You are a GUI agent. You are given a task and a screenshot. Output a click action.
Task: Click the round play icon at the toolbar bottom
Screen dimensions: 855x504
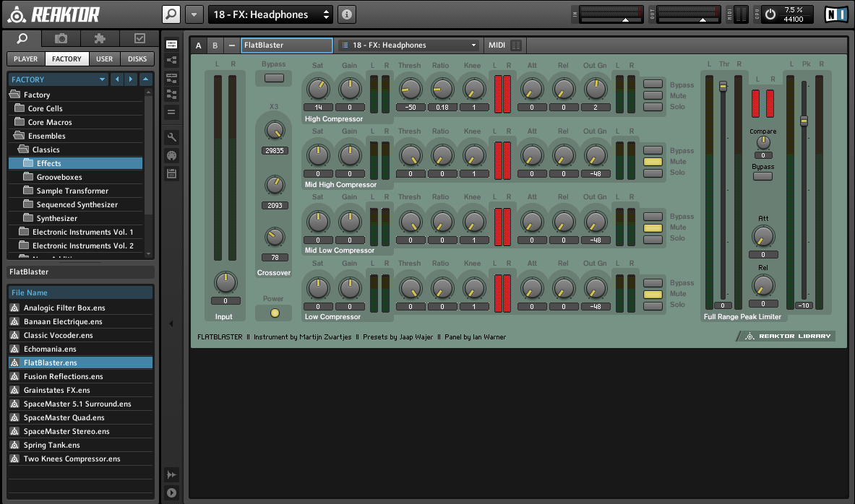pyautogui.click(x=171, y=492)
